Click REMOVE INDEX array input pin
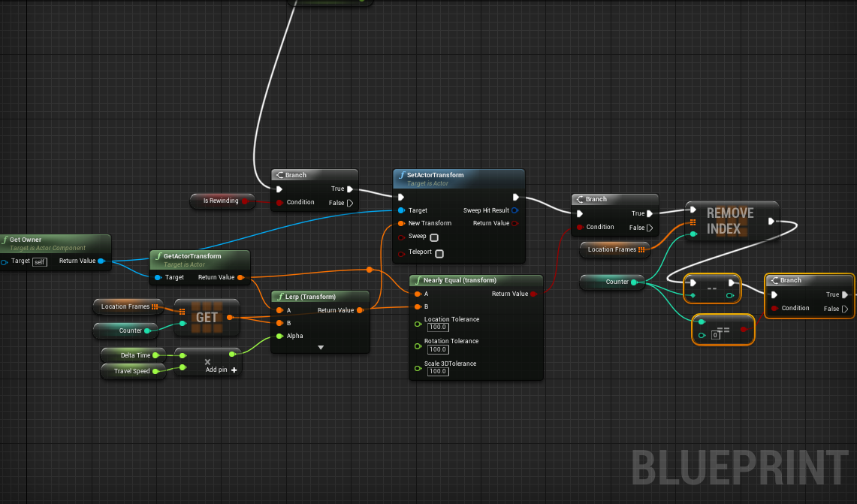Screen dimensions: 857x504 (693, 222)
